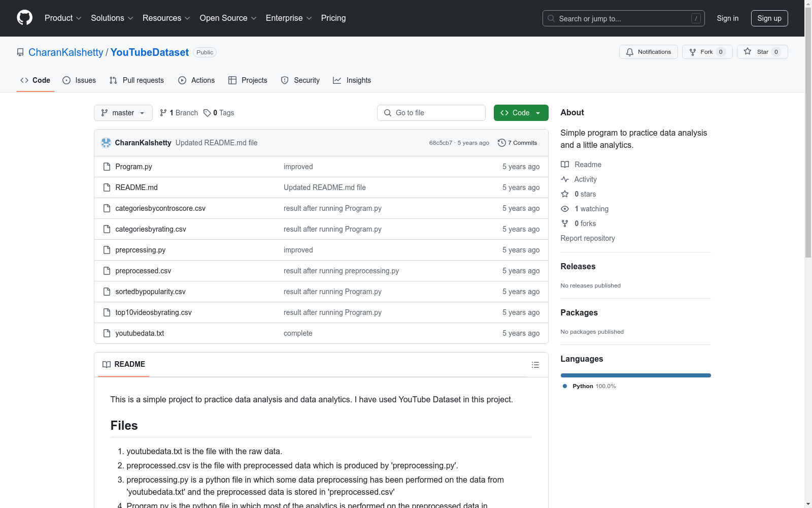Click the pulse icon beside Activity

click(x=565, y=179)
